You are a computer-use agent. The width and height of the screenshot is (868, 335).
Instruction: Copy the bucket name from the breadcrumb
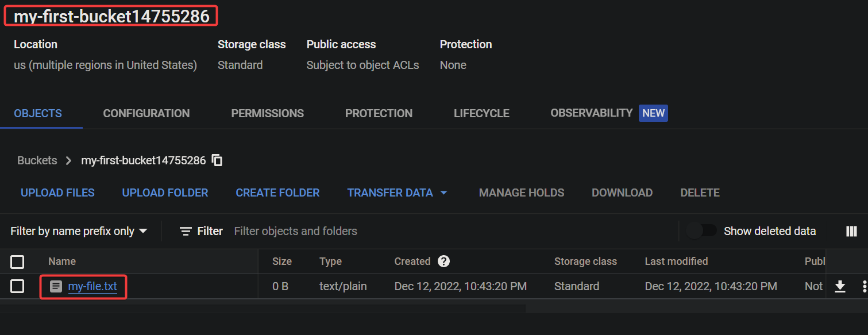click(x=217, y=160)
